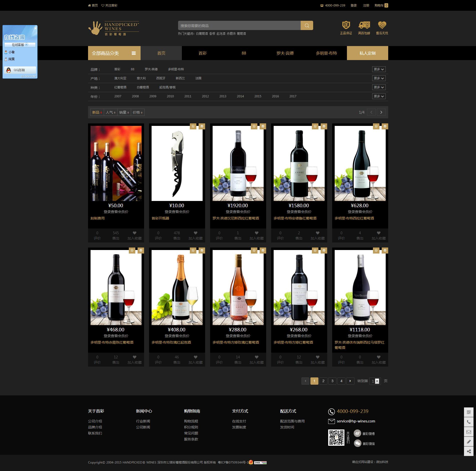Click the envelope icon in right sidebar
Image resolution: width=476 pixels, height=471 pixels.
468,432
